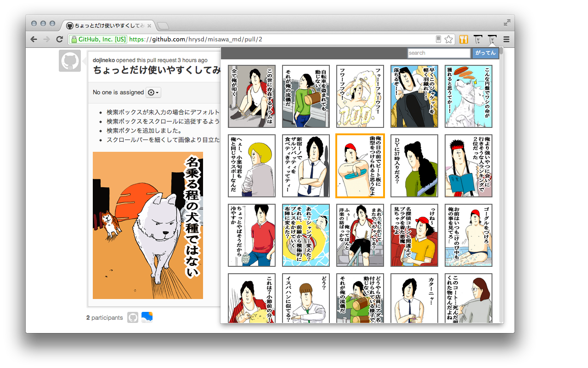Click the Misawa face icon beside the Chrome menu
588x368 pixels.
click(x=492, y=40)
